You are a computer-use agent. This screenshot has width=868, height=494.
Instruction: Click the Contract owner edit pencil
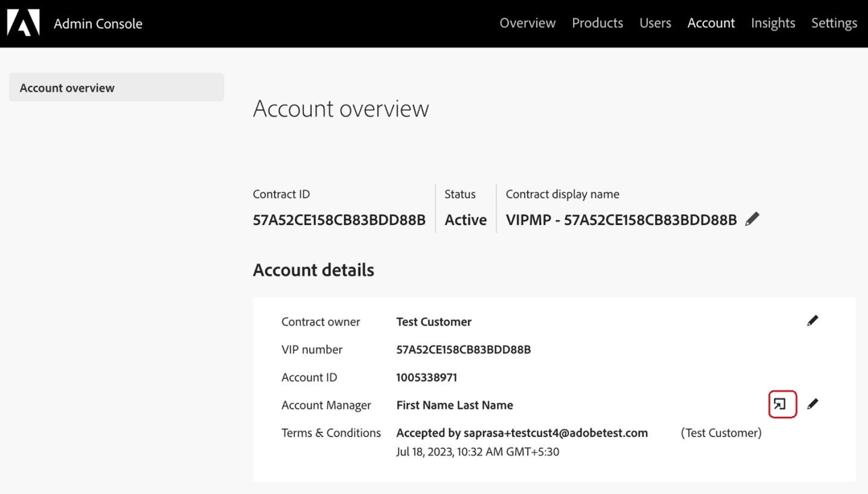click(x=812, y=321)
